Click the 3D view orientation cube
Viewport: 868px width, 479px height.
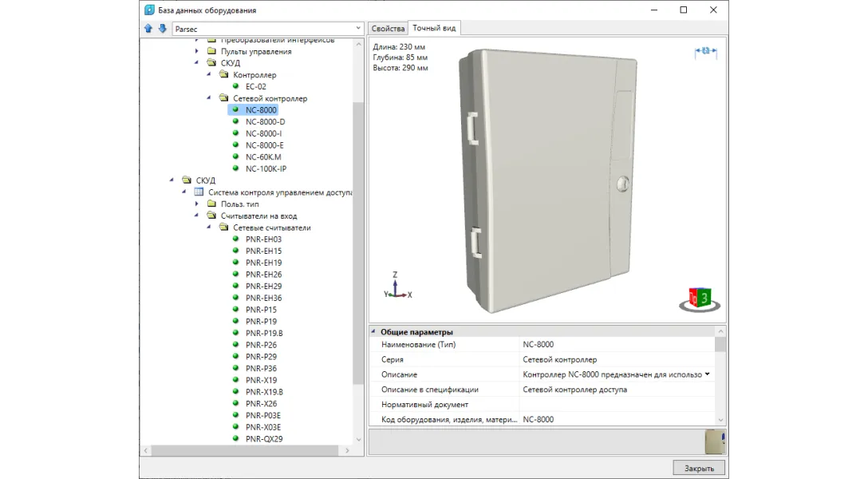pos(699,299)
